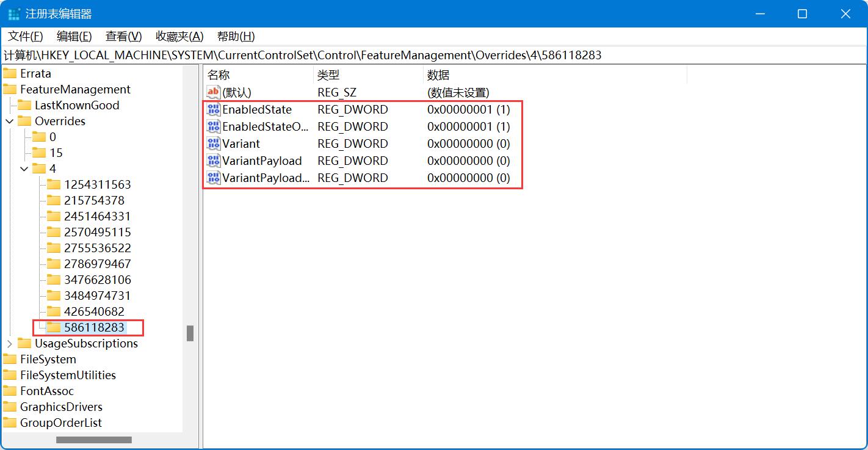
Task: Click the LastKnownGood folder icon
Action: [24, 105]
